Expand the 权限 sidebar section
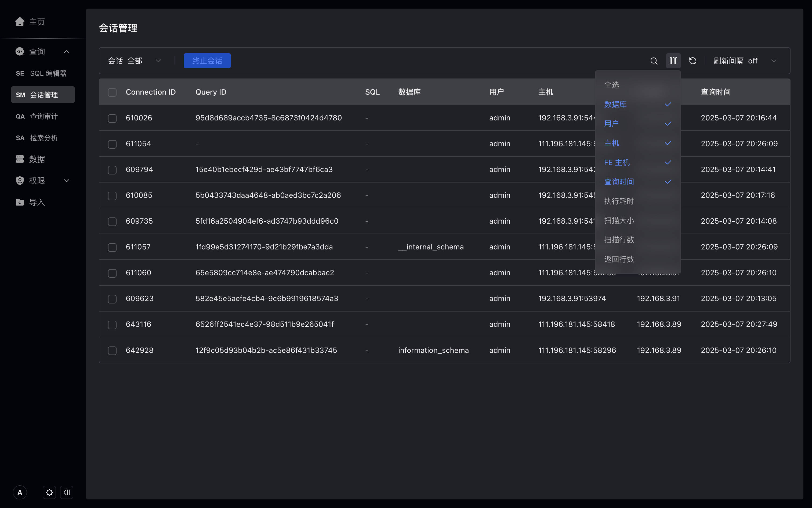Screen dimensions: 812x508 coord(66,180)
